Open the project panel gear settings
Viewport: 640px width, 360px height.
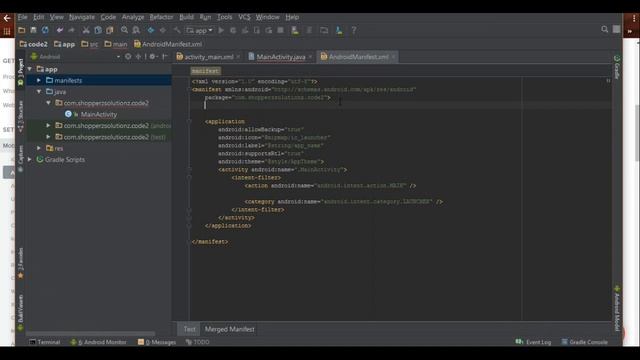pyautogui.click(x=153, y=57)
